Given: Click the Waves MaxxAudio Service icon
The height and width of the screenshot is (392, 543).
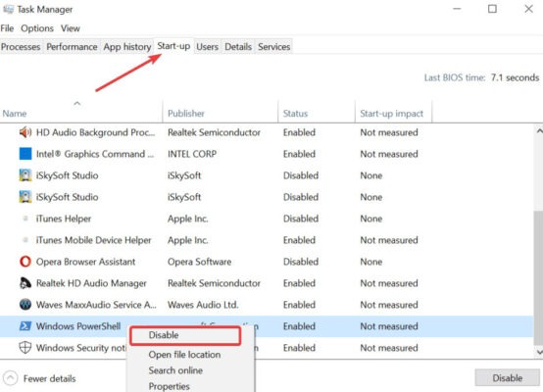Looking at the screenshot, I should (25, 305).
